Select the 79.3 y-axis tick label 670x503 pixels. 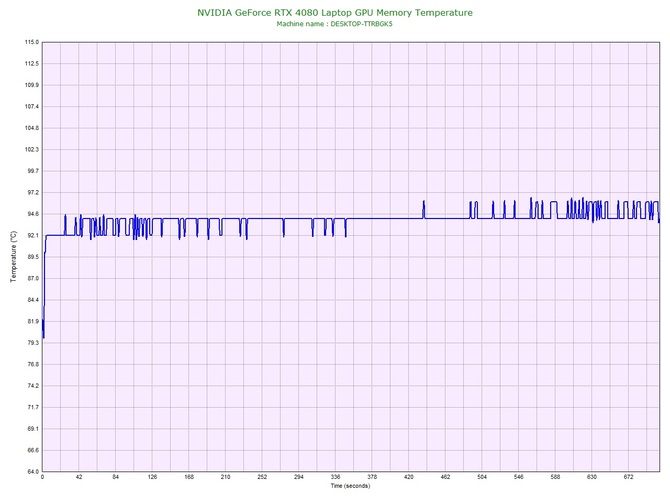point(32,343)
